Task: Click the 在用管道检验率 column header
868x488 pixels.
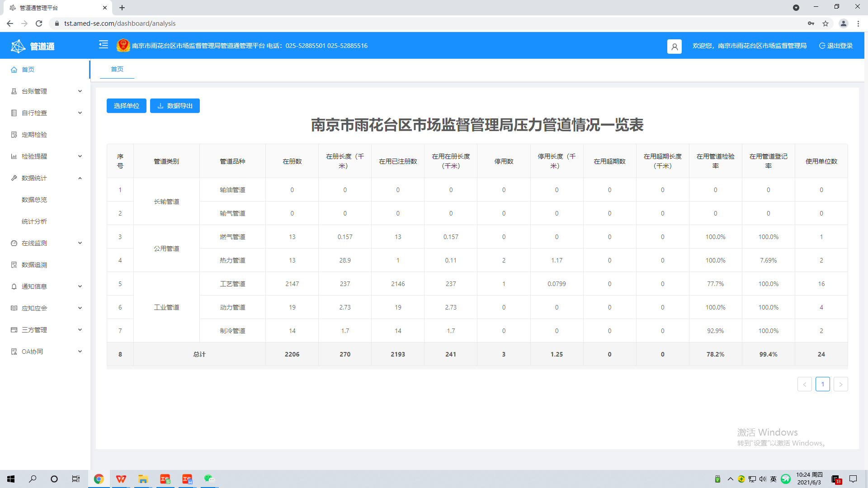Action: coord(716,161)
